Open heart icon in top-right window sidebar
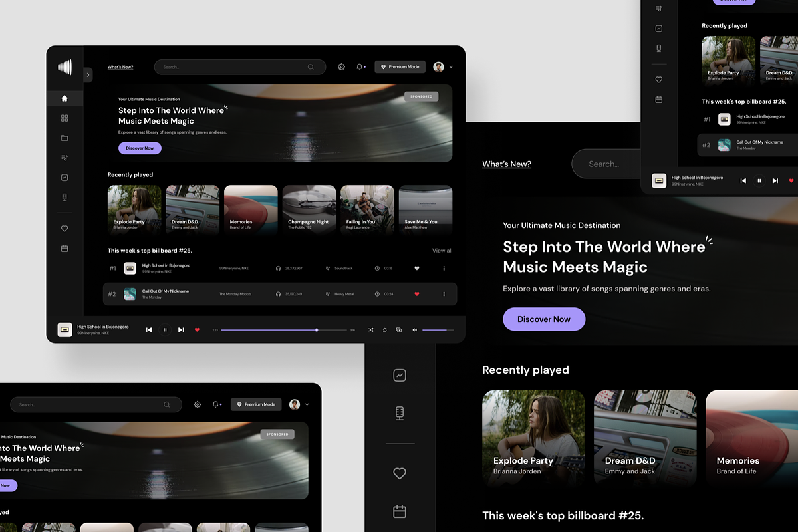 [x=659, y=80]
